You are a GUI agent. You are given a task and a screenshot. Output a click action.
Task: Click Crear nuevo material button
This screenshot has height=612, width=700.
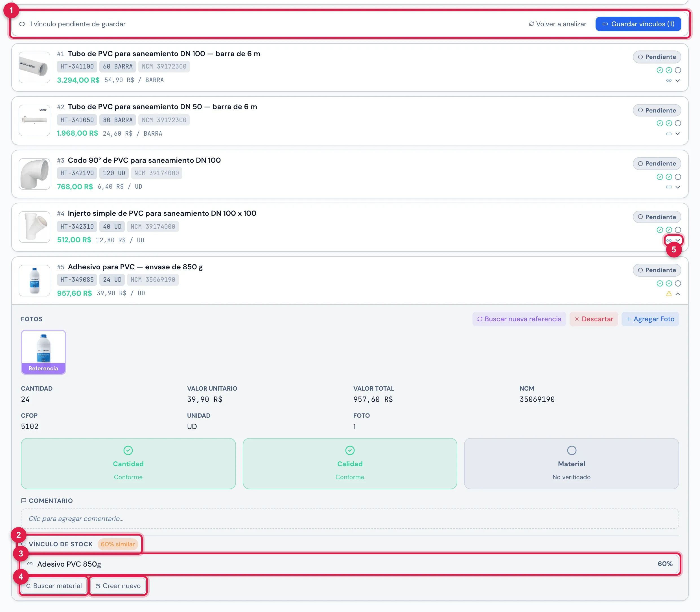click(x=118, y=586)
